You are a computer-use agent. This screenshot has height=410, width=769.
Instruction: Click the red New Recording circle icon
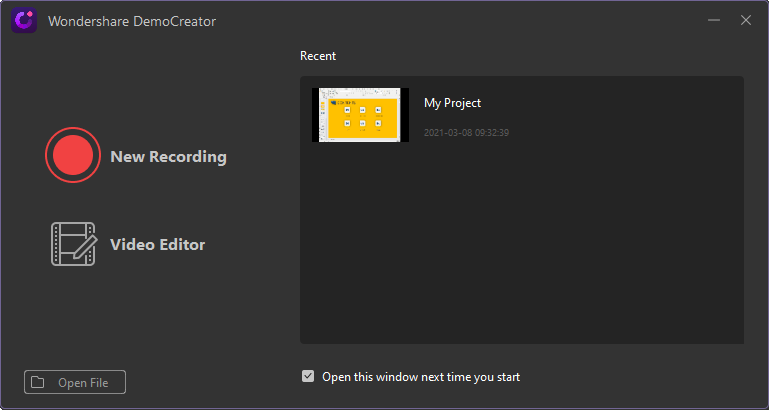73,155
